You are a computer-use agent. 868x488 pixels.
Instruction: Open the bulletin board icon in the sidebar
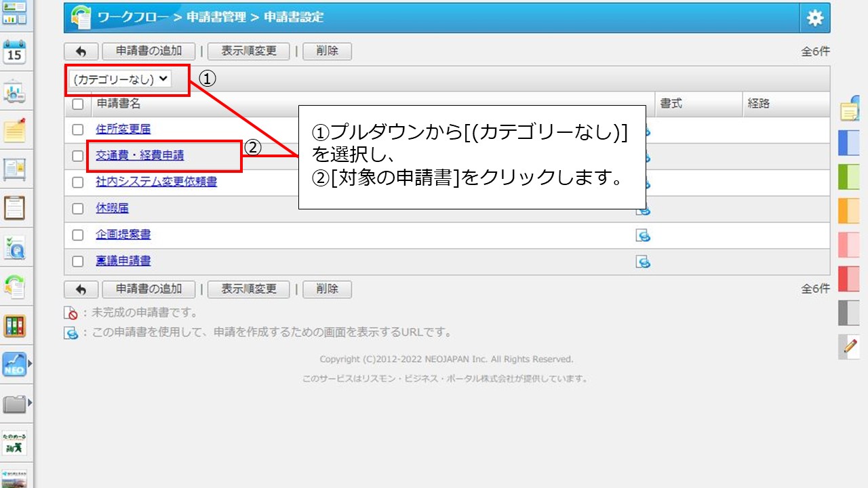15,169
